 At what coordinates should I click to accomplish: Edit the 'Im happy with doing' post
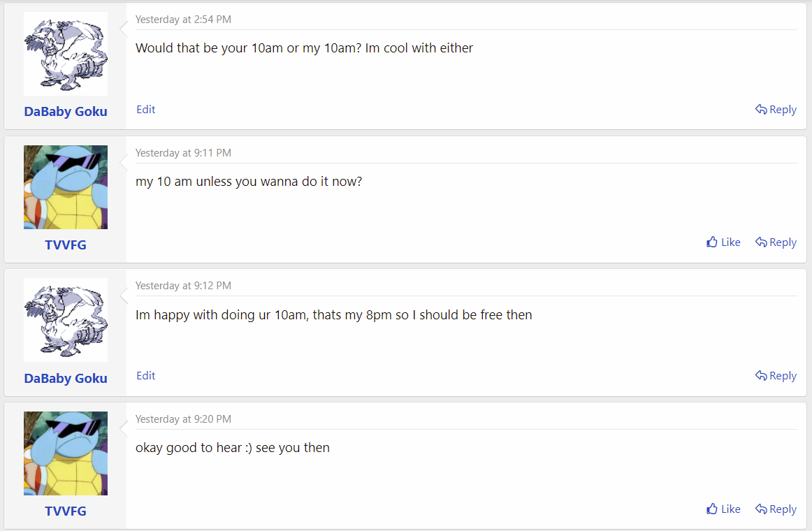(x=145, y=376)
